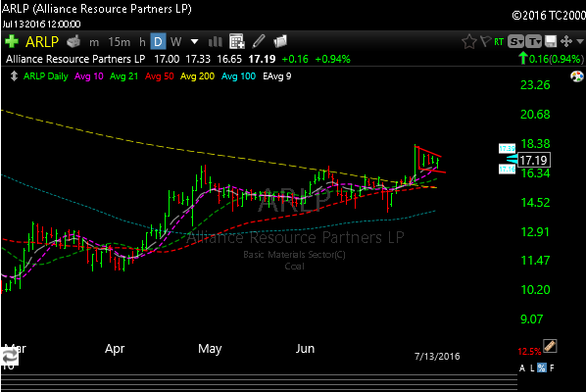Click the 'Alliance Resource Partners LP' quote text
This screenshot has height=392, width=586.
75,59
